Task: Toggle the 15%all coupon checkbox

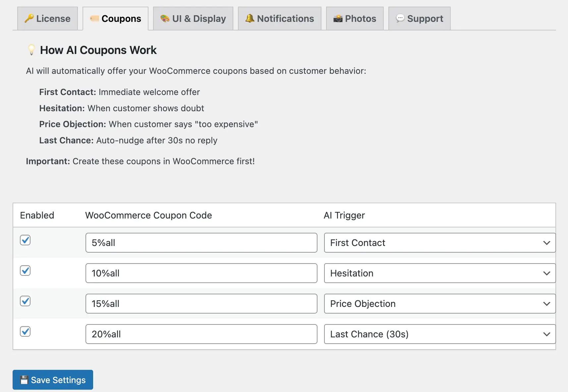Action: tap(25, 301)
